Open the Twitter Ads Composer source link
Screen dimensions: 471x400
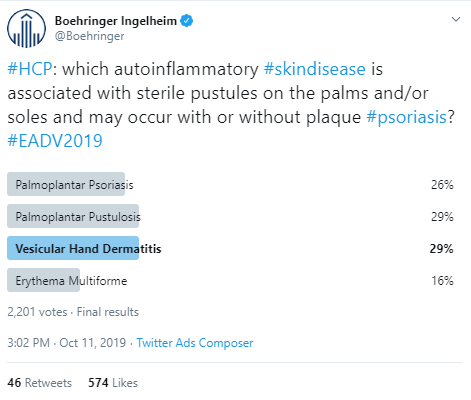click(x=195, y=343)
